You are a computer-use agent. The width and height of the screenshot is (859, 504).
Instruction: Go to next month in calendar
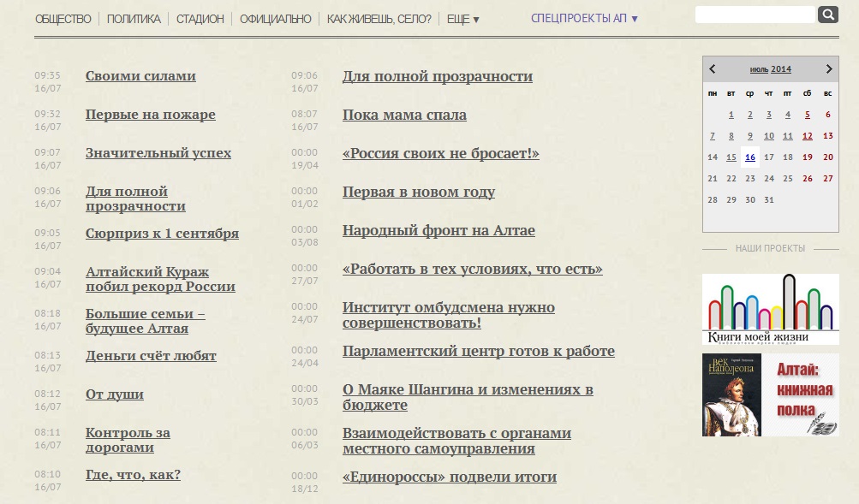tap(829, 69)
